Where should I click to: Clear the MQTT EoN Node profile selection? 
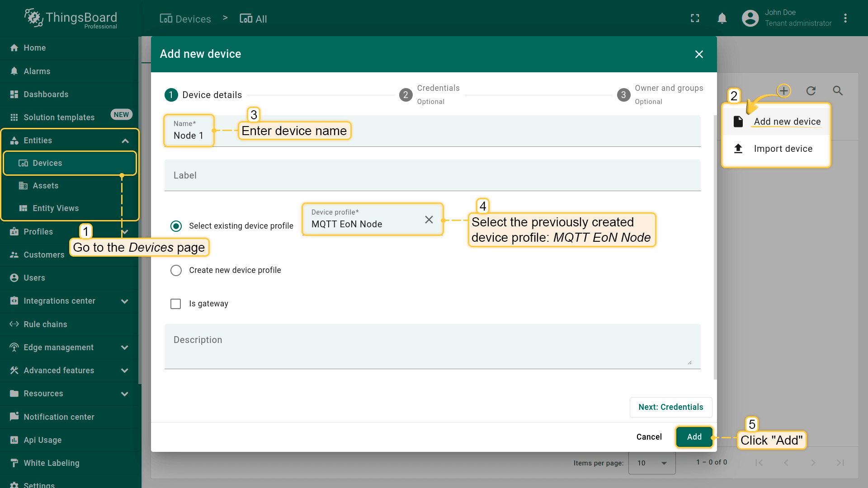(429, 220)
